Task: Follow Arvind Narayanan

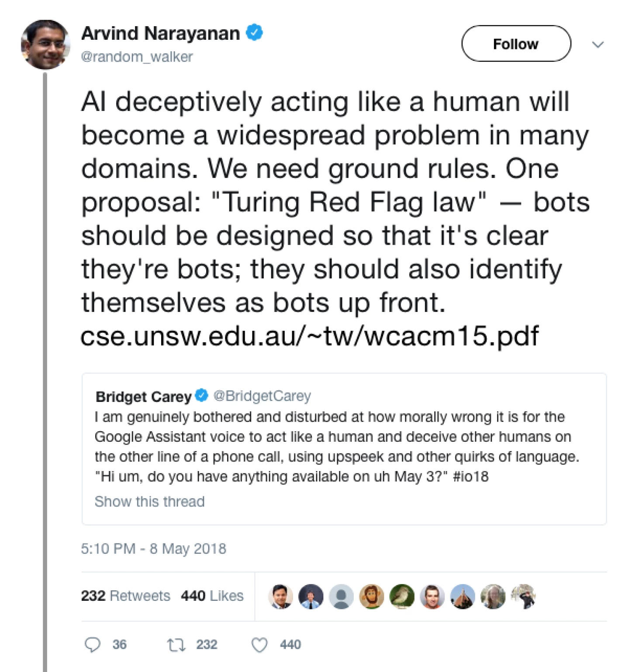Action: [x=516, y=44]
